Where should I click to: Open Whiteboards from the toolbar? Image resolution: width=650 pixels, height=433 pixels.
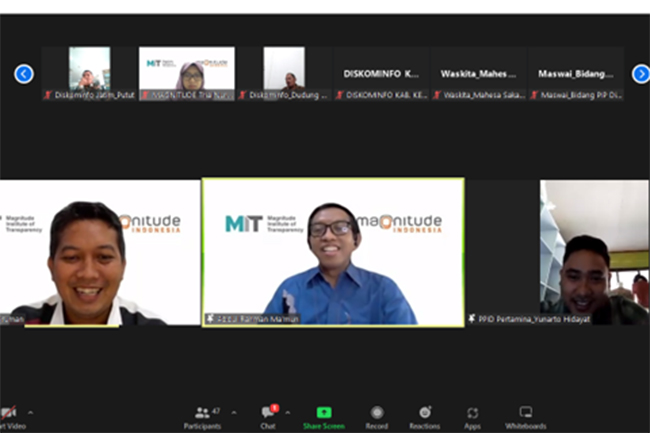tap(525, 416)
